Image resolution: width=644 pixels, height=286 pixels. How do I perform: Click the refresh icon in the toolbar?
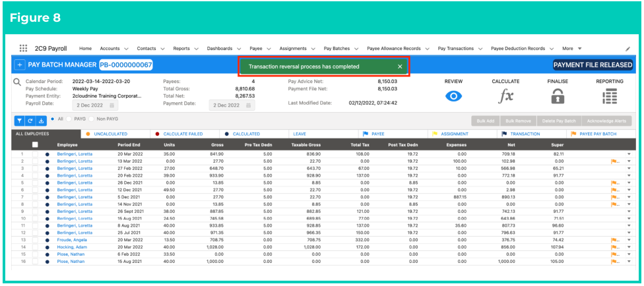pyautogui.click(x=30, y=121)
